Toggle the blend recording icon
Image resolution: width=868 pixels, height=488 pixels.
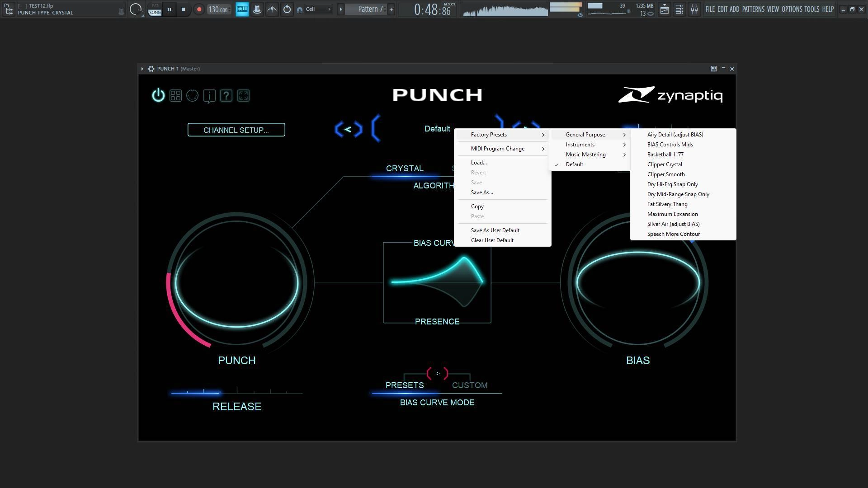point(272,9)
